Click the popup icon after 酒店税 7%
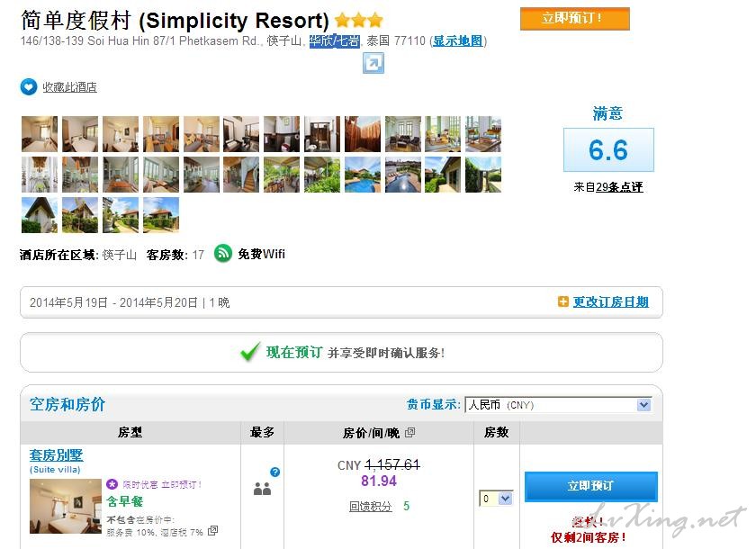The width and height of the screenshot is (756, 549). [212, 531]
